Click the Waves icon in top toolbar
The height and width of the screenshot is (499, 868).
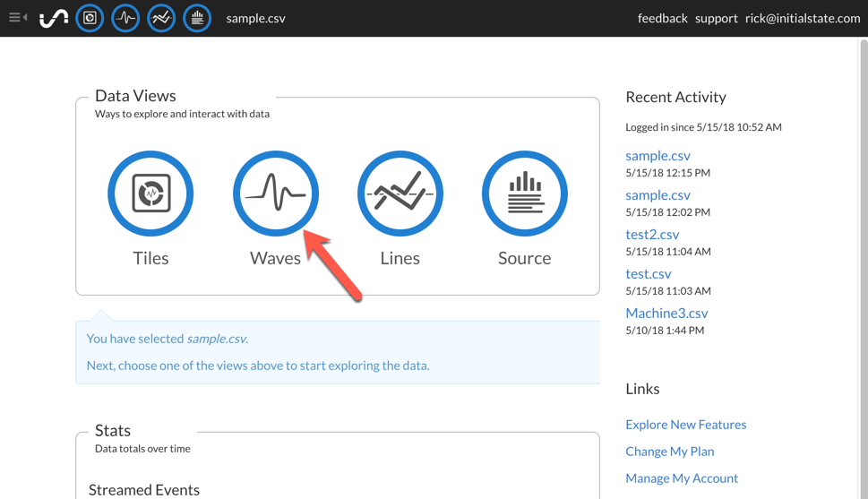(125, 18)
